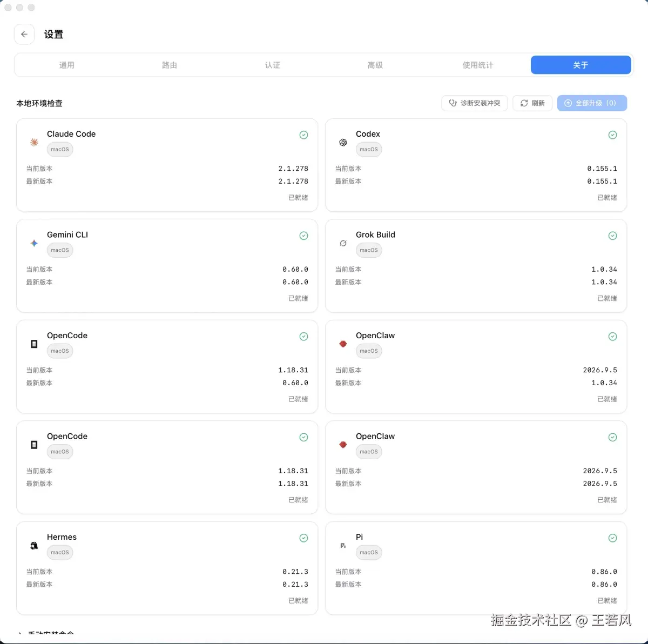Click logo of OpenCode card with latest 1.18.31
The width and height of the screenshot is (648, 644).
tap(34, 445)
